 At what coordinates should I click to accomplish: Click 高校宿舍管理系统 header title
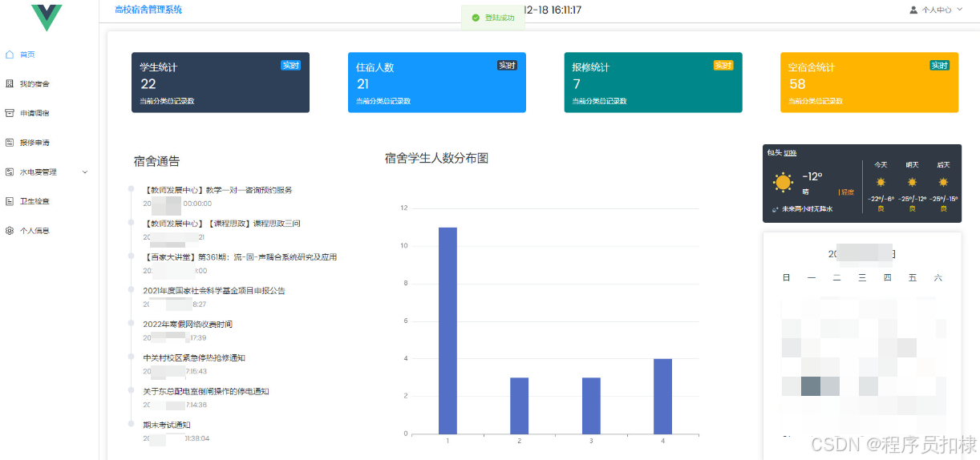tap(148, 10)
